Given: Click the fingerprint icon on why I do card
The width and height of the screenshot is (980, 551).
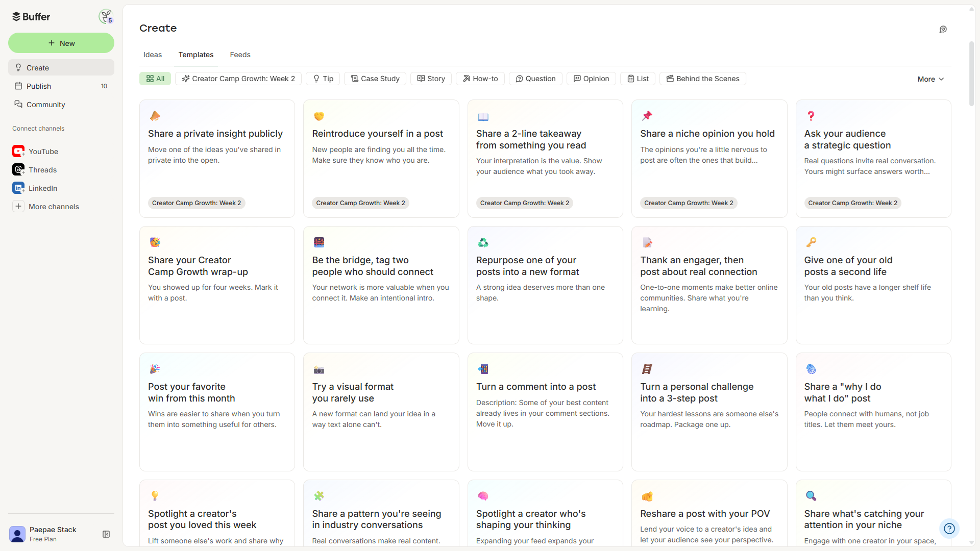Looking at the screenshot, I should pyautogui.click(x=811, y=369).
